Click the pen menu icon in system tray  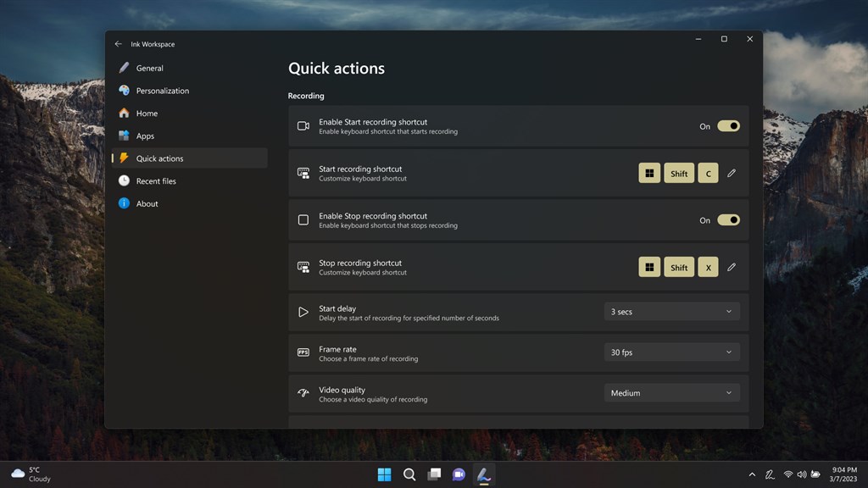click(x=770, y=474)
